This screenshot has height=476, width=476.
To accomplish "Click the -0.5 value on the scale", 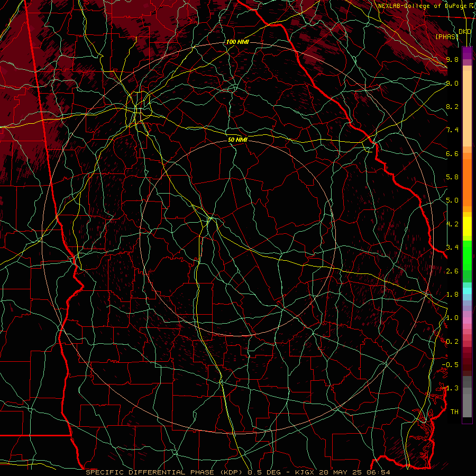I will (x=450, y=365).
